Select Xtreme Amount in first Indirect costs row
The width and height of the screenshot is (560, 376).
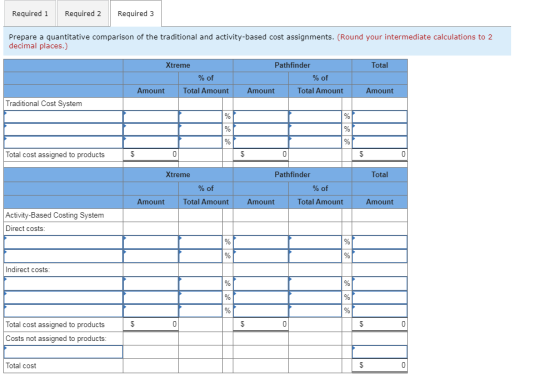151,284
